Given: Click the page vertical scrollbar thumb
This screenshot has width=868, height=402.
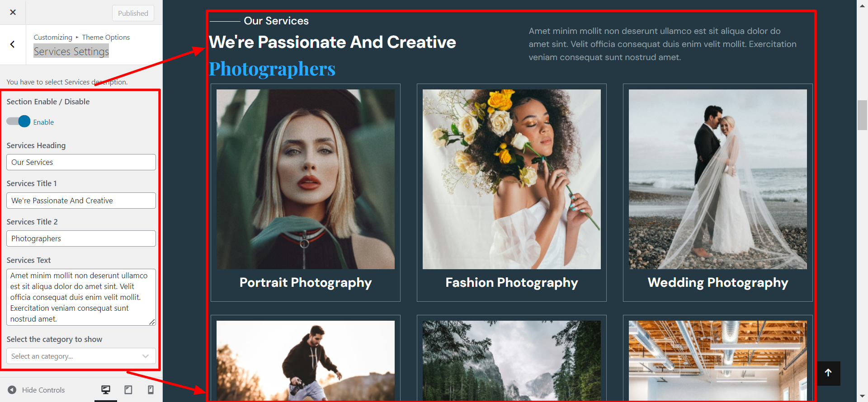Looking at the screenshot, I should coord(862,115).
